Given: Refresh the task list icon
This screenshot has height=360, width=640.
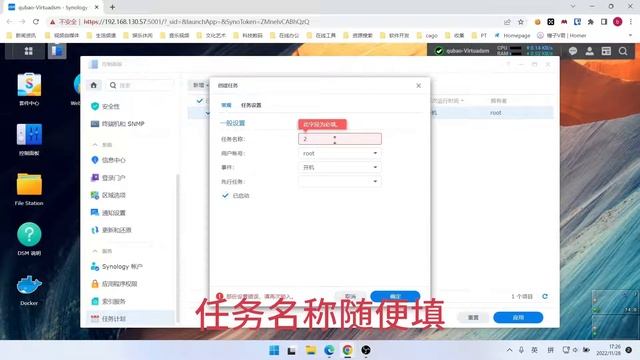Looking at the screenshot, I should click(544, 296).
